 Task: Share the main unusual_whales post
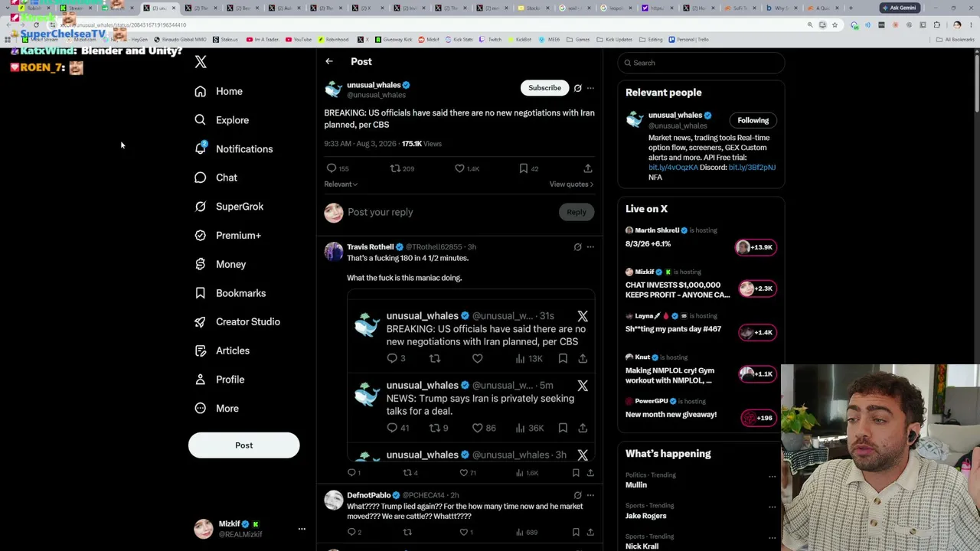click(588, 168)
